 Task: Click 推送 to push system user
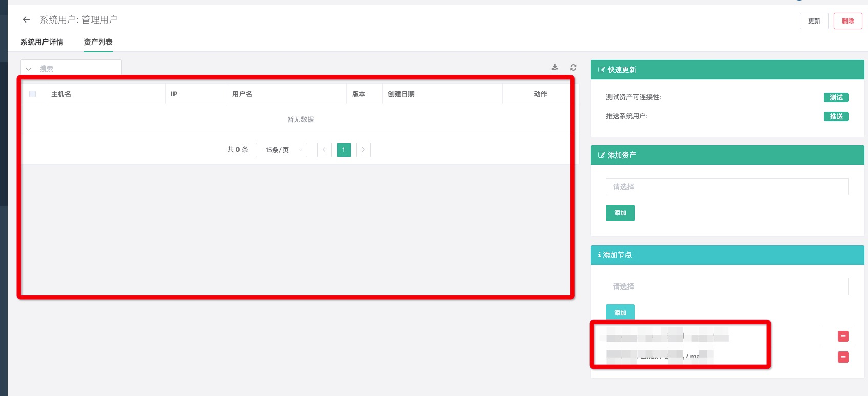(836, 116)
